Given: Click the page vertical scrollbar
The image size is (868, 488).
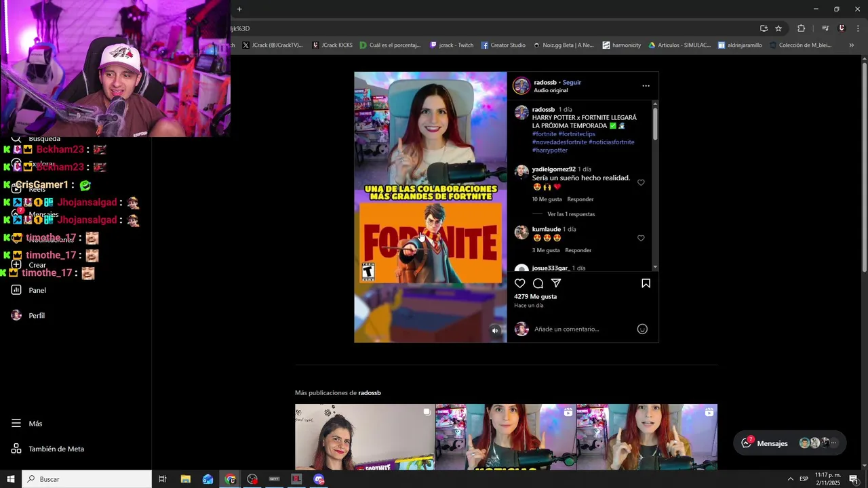Looking at the screenshot, I should coord(865,169).
